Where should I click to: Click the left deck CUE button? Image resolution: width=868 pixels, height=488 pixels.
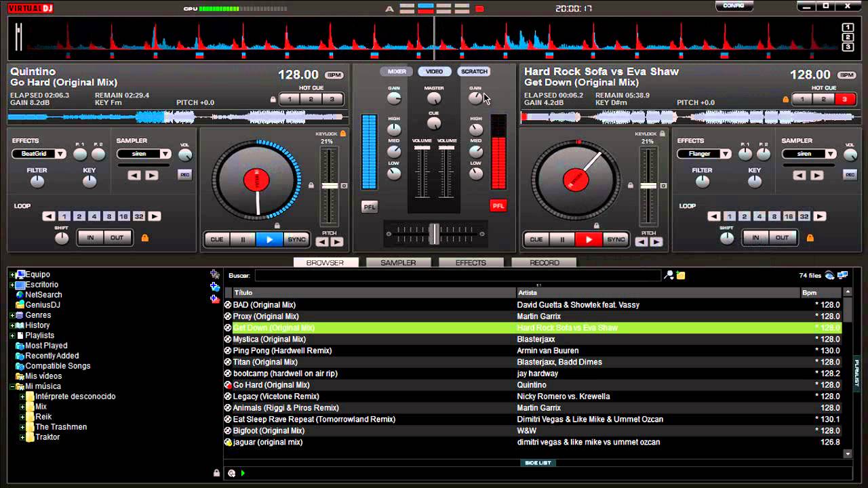[217, 239]
